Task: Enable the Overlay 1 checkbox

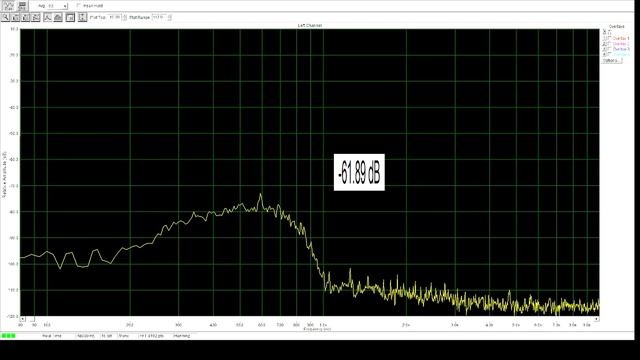Action: pyautogui.click(x=609, y=38)
